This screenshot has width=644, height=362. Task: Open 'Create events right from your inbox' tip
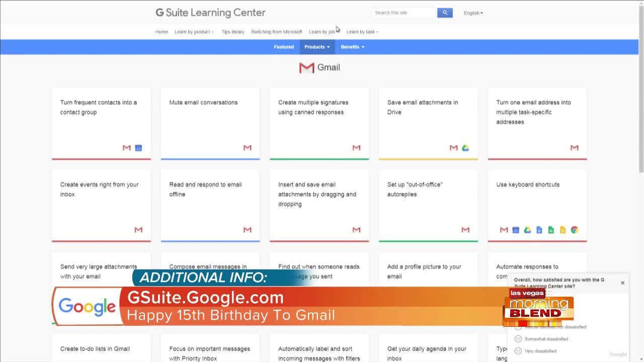pyautogui.click(x=101, y=206)
